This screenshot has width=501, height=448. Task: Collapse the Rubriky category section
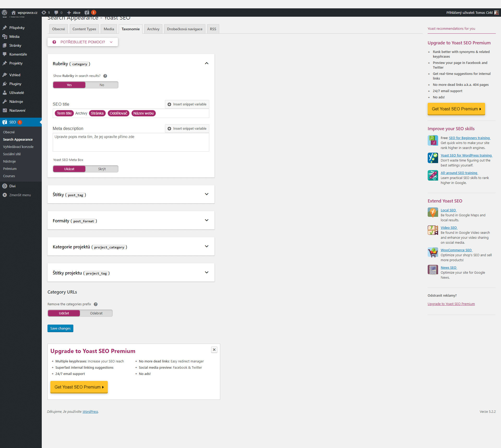pos(207,63)
